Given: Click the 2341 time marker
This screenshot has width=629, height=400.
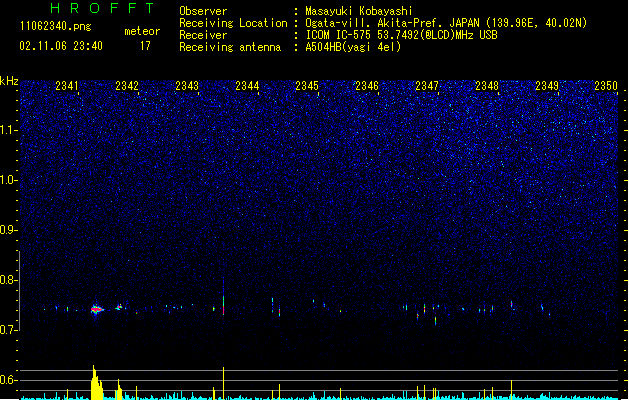Looking at the screenshot, I should coord(67,86).
